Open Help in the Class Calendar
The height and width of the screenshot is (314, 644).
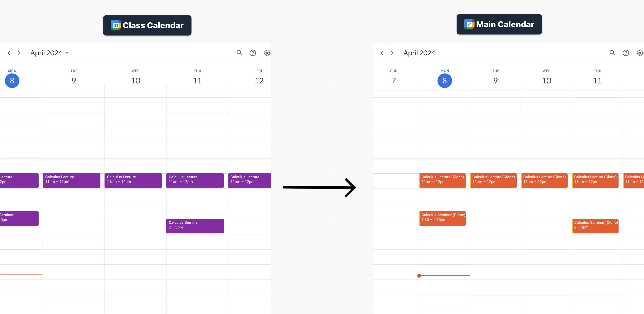253,53
